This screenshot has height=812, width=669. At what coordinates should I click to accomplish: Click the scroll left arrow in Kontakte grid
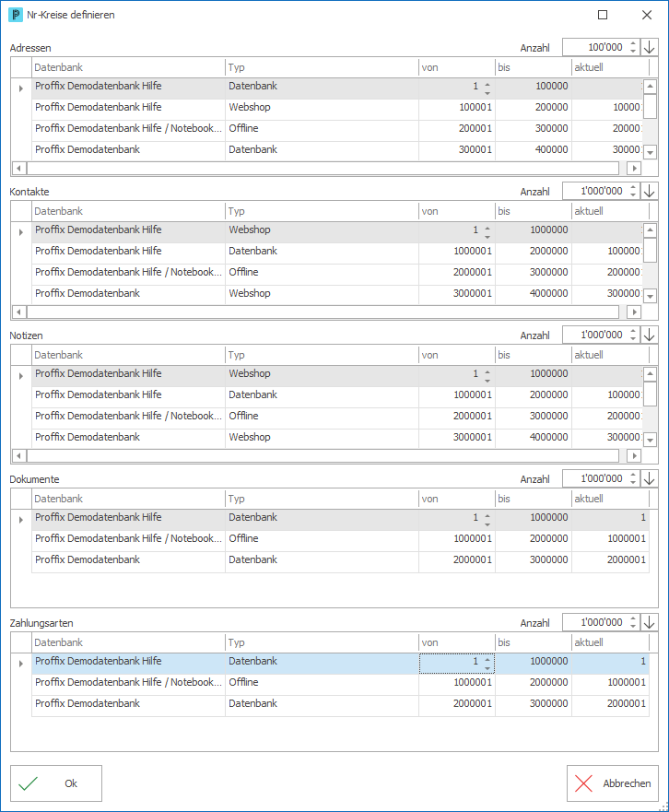19,312
